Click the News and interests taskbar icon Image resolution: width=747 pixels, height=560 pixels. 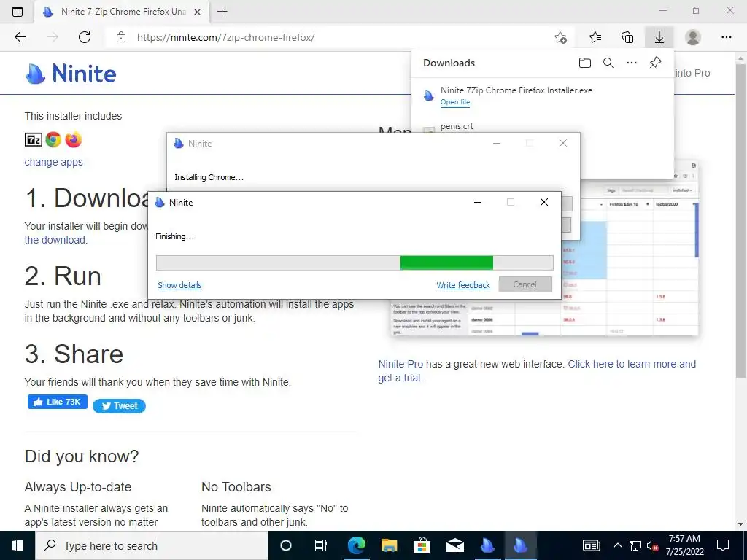(x=591, y=545)
